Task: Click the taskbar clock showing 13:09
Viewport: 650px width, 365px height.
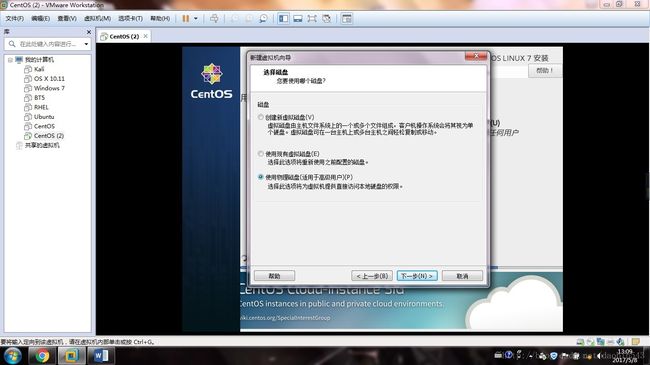Action: pos(625,355)
